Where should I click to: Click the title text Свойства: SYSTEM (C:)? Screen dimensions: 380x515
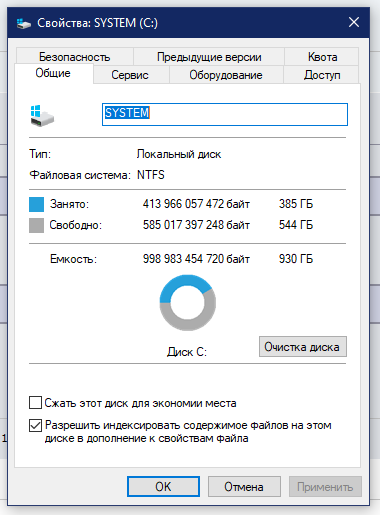[x=97, y=23]
